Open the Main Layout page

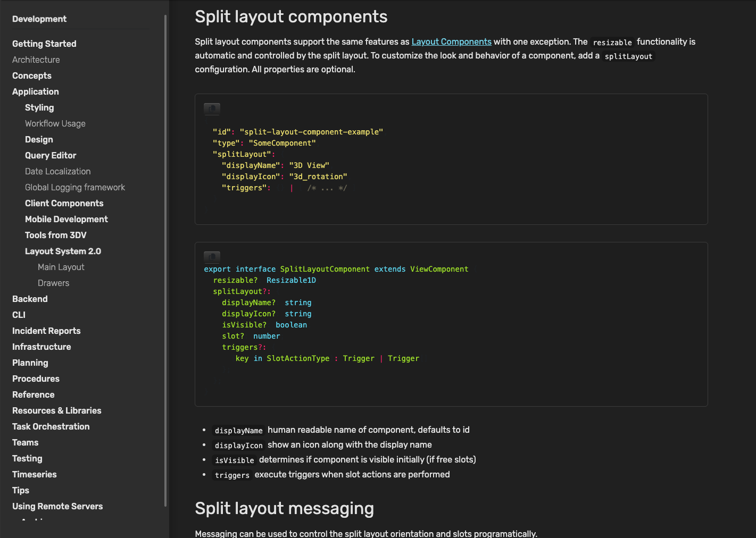pyautogui.click(x=61, y=267)
